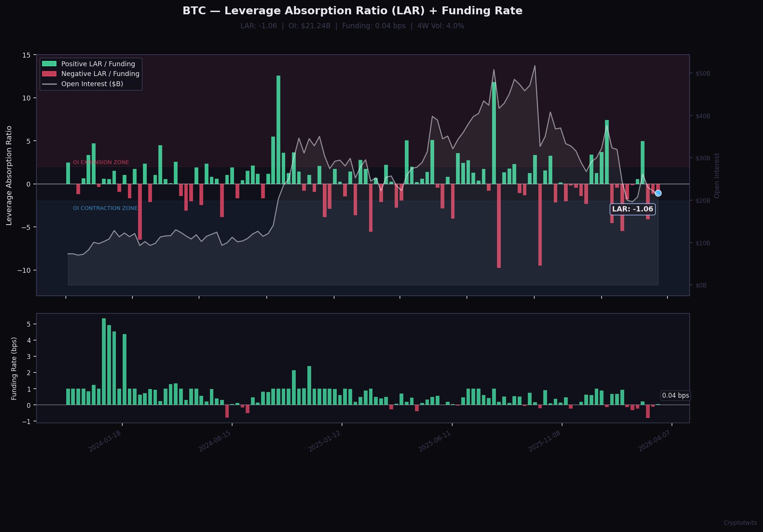The width and height of the screenshot is (763, 532).
Task: Click the $50B open interest axis tick
Action: point(702,73)
